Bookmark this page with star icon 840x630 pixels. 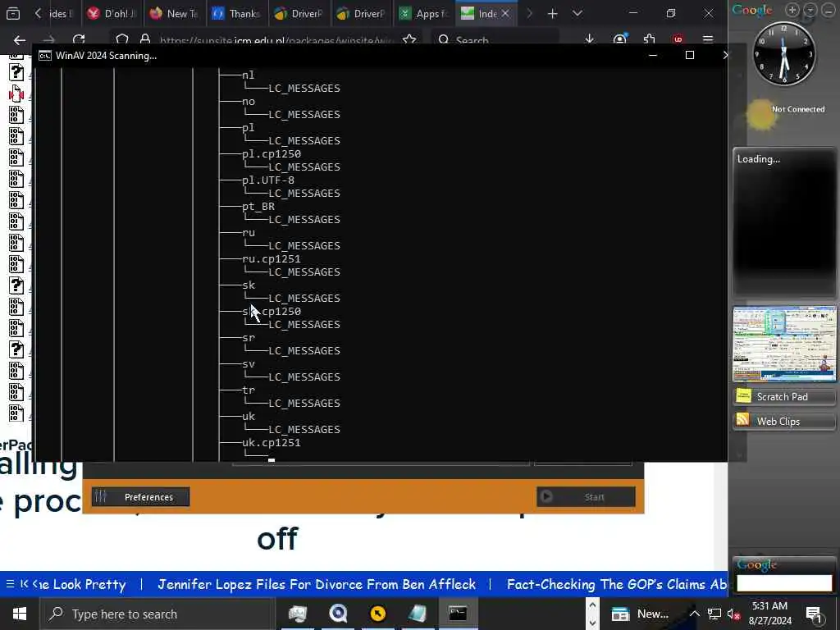point(409,39)
